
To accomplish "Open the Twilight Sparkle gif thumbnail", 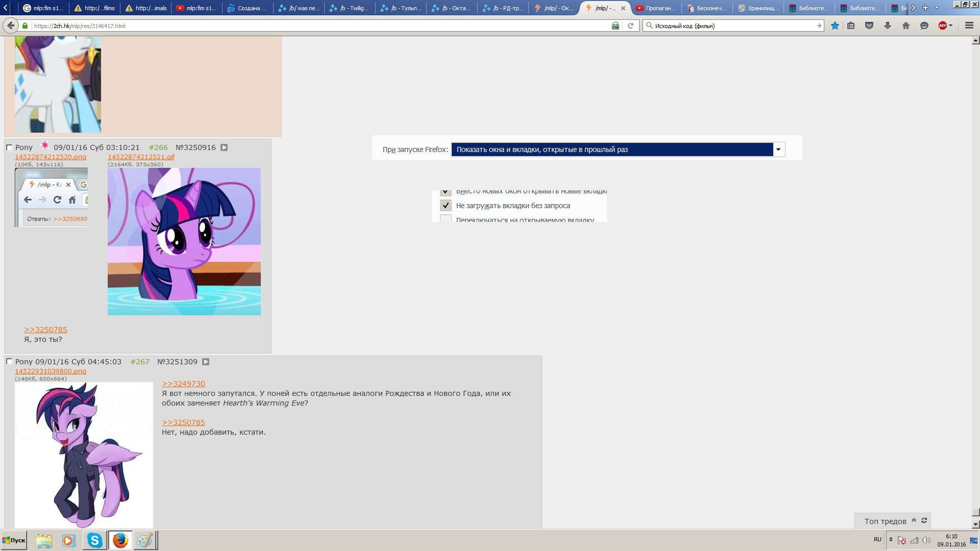I will point(184,241).
